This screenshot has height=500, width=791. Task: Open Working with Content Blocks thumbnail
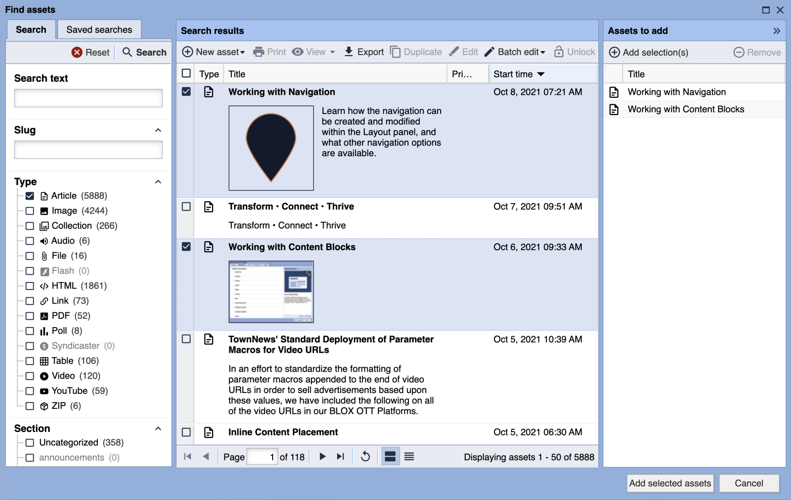pyautogui.click(x=271, y=292)
